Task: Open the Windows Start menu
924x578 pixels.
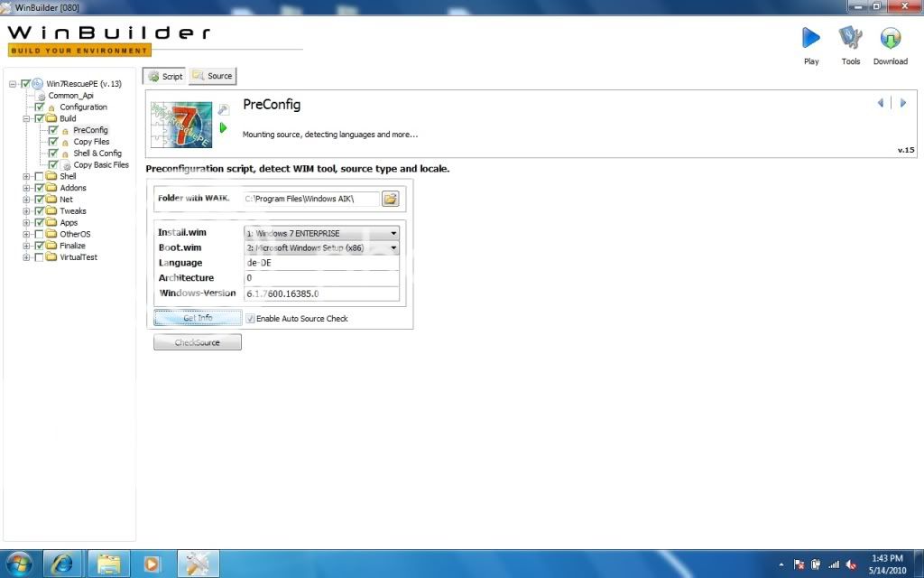Action: click(x=19, y=564)
